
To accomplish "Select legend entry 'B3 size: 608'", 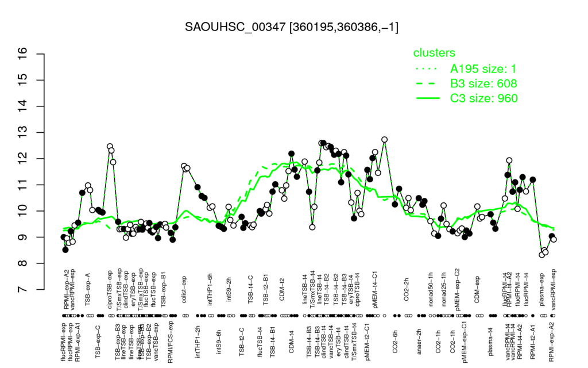I will pyautogui.click(x=483, y=83).
